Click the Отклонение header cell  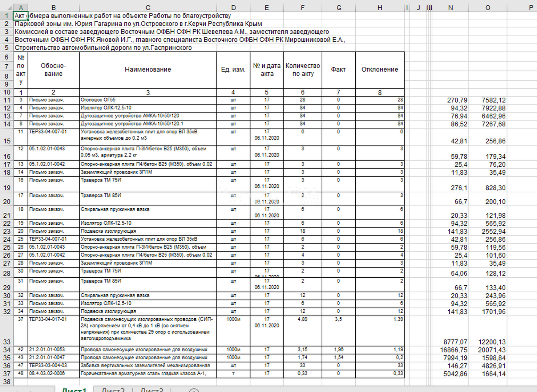[380, 70]
